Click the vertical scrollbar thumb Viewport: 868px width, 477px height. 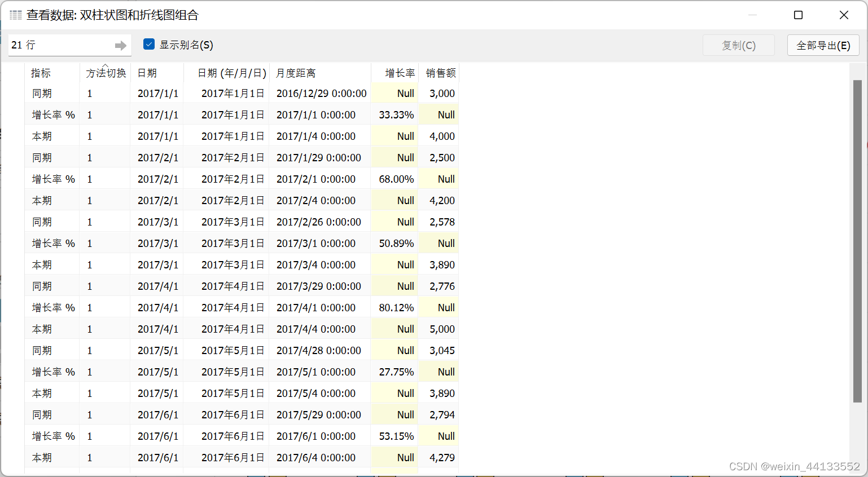click(857, 241)
